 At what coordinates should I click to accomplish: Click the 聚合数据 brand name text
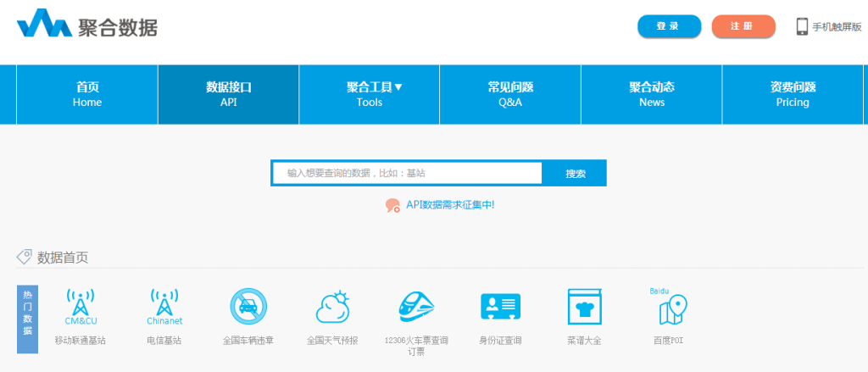coord(118,26)
